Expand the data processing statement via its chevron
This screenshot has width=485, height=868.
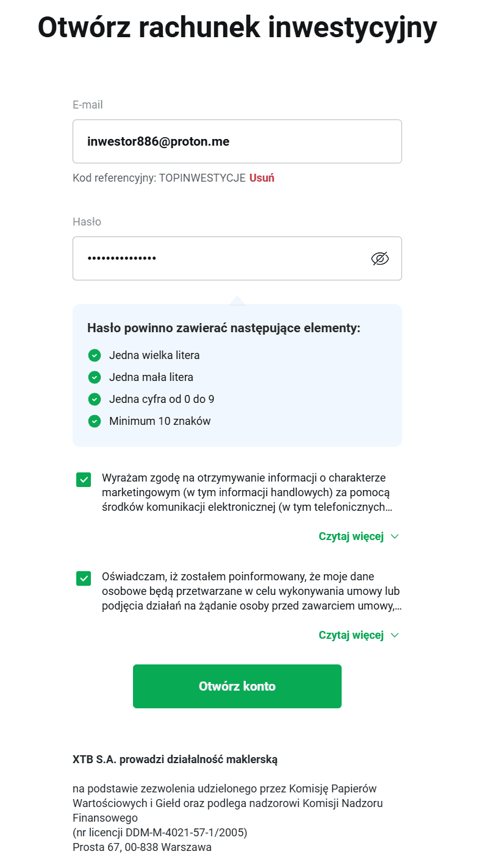[x=394, y=636]
